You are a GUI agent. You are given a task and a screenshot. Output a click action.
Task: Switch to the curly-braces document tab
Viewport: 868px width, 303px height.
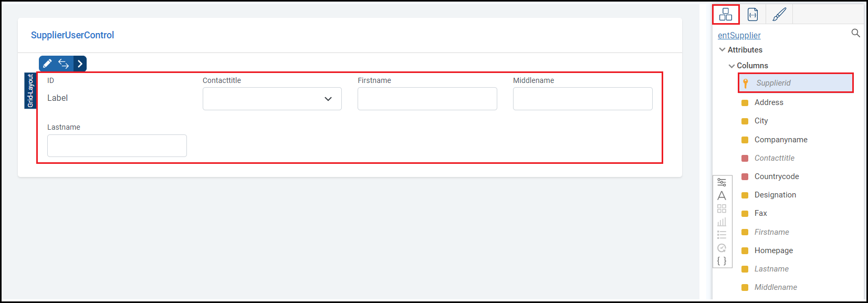click(752, 14)
